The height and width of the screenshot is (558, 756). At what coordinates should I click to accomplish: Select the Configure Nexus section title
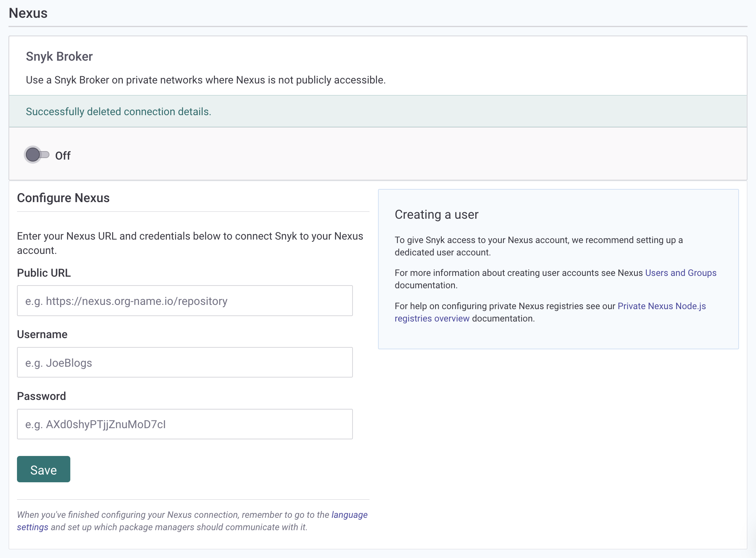(63, 197)
